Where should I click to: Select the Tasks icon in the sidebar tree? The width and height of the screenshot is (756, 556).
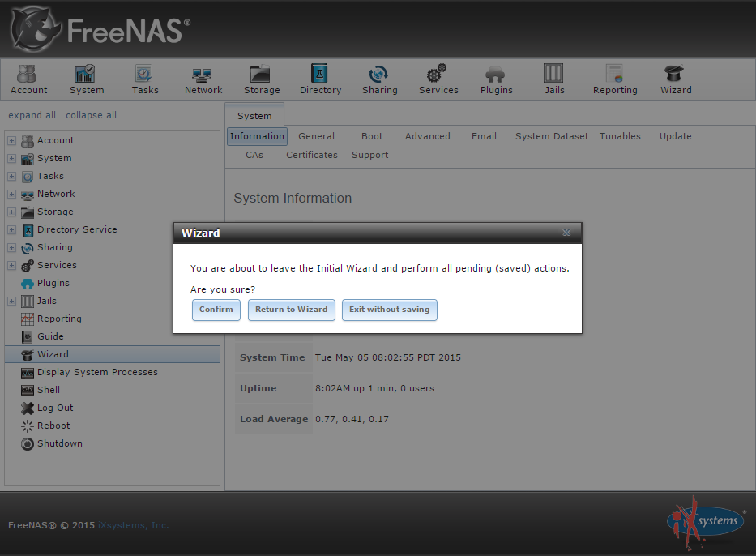(28, 177)
